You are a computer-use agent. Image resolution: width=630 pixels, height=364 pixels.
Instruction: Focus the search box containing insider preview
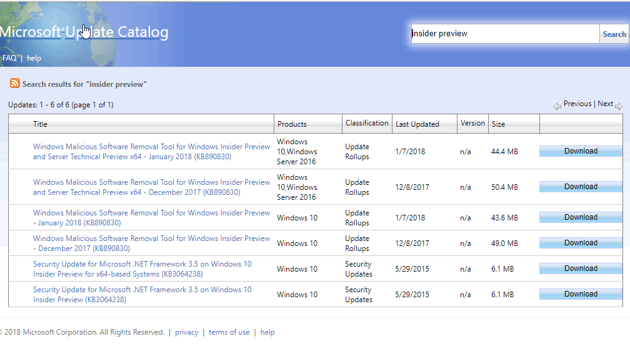(x=505, y=34)
